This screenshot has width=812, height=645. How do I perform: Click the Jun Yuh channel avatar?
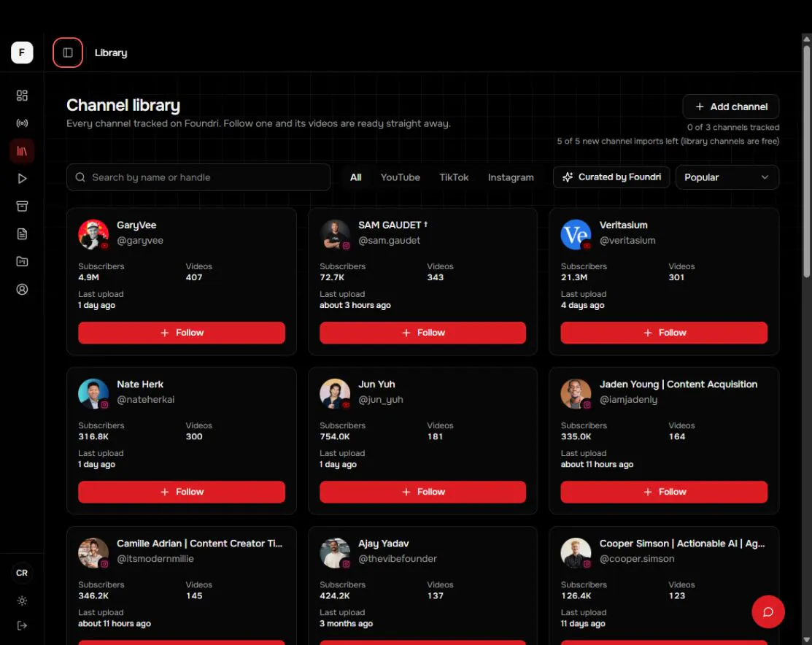335,393
